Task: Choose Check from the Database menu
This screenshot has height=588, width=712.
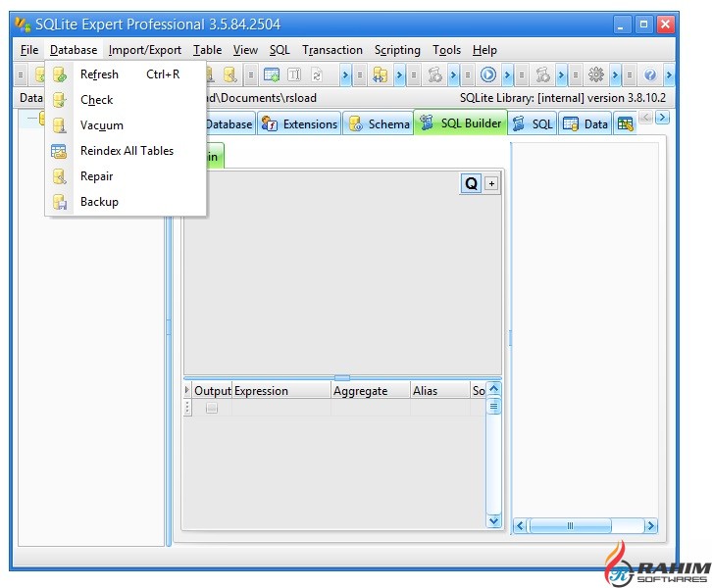Action: [x=126, y=100]
